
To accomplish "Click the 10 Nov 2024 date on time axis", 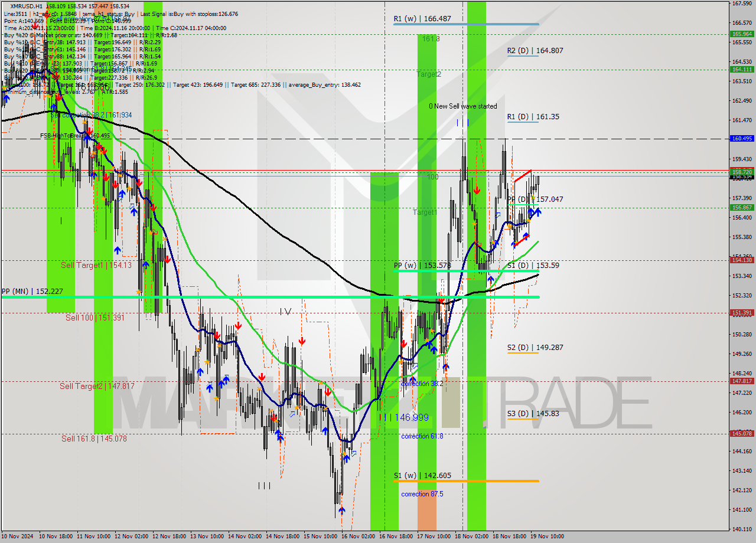I will [17, 537].
